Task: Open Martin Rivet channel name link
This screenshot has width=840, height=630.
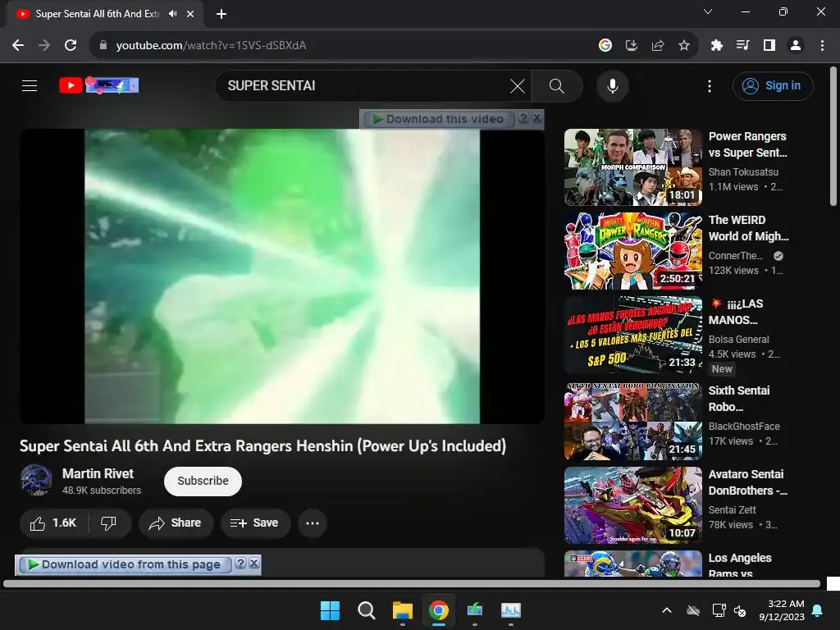Action: (98, 473)
